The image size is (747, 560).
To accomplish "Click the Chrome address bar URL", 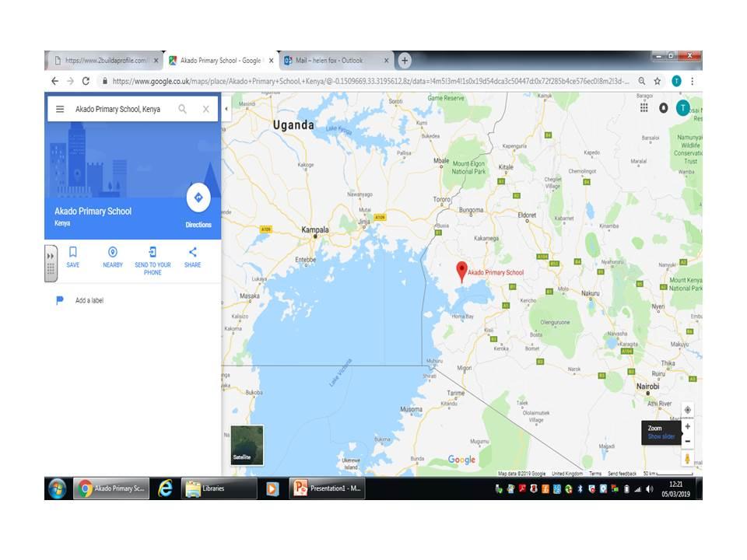I will point(370,82).
